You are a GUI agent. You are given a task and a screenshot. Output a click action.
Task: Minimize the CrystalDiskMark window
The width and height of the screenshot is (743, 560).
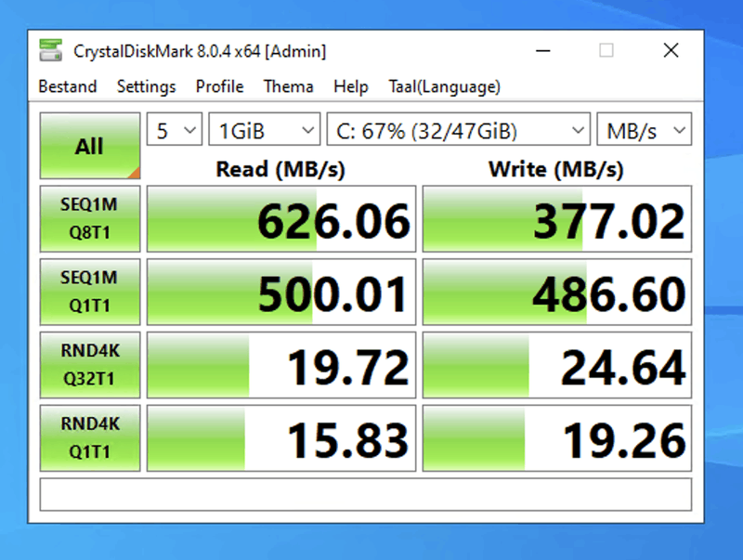543,51
